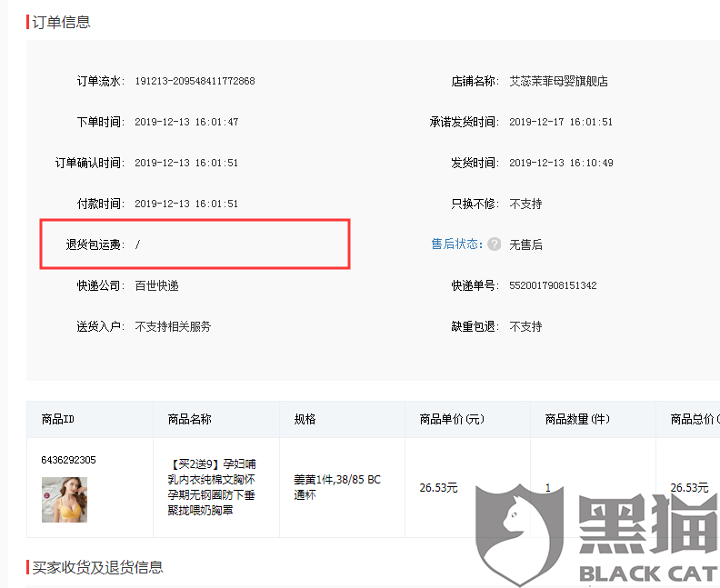
Task: Select the 承诺发货时间 value 2019-12-17 16:01:51
Action: (x=561, y=122)
